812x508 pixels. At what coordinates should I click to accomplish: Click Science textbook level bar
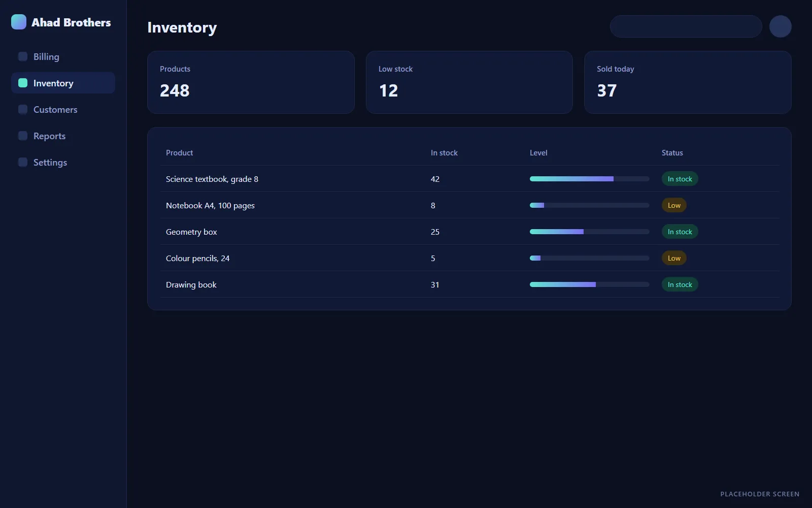pos(590,179)
